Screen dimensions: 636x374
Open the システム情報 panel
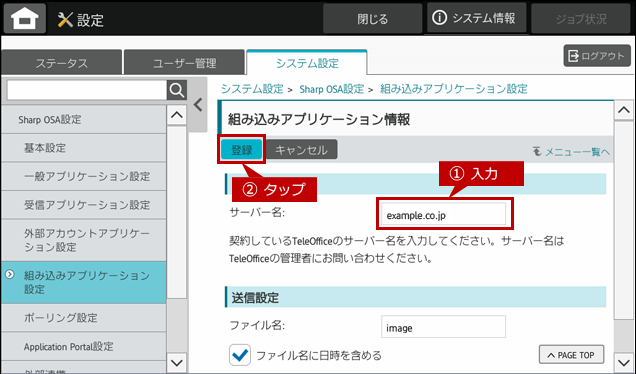click(476, 18)
